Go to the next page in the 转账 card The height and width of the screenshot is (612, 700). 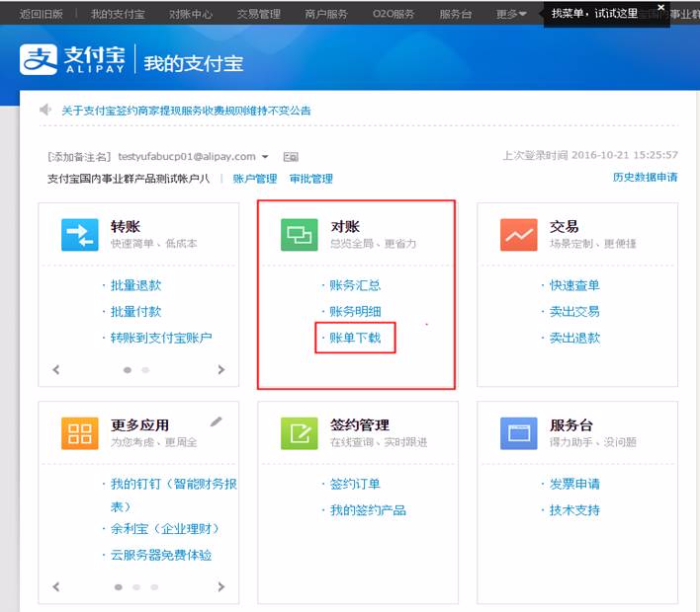point(221,370)
